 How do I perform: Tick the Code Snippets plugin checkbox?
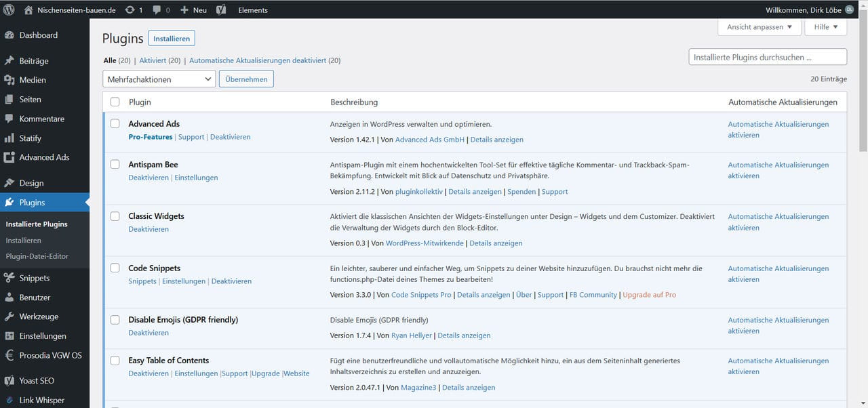click(115, 268)
